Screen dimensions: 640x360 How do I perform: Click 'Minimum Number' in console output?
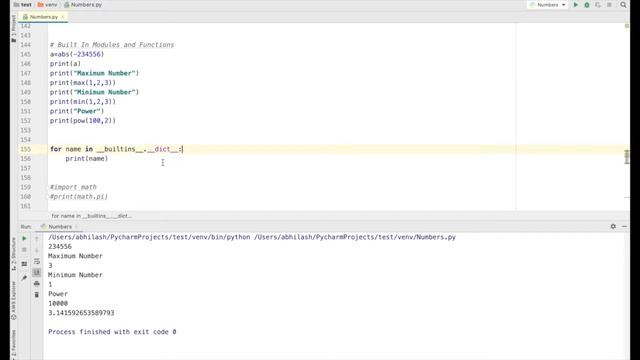coord(75,275)
